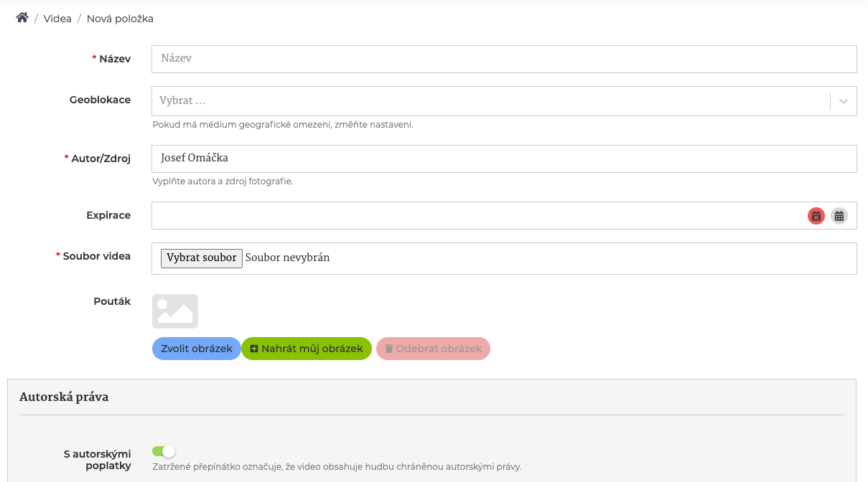Click Nová položka breadcrumb item
Image resolution: width=868 pixels, height=482 pixels.
coord(120,19)
